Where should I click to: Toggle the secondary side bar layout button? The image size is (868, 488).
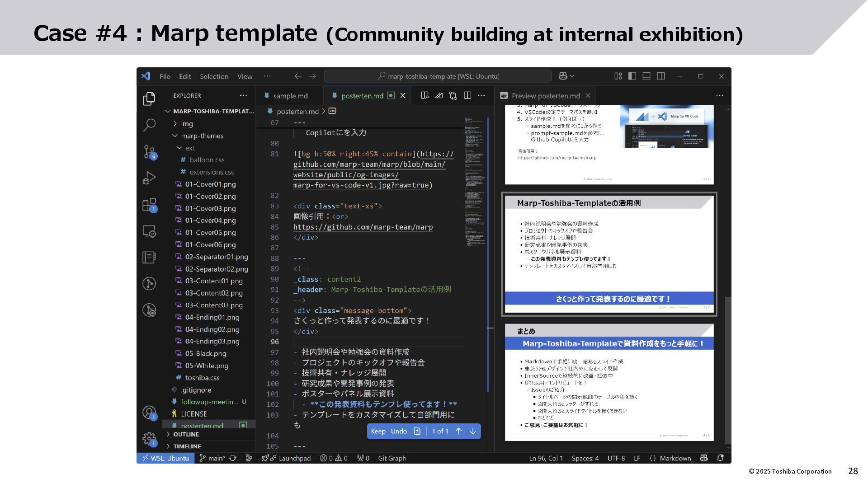(660, 76)
